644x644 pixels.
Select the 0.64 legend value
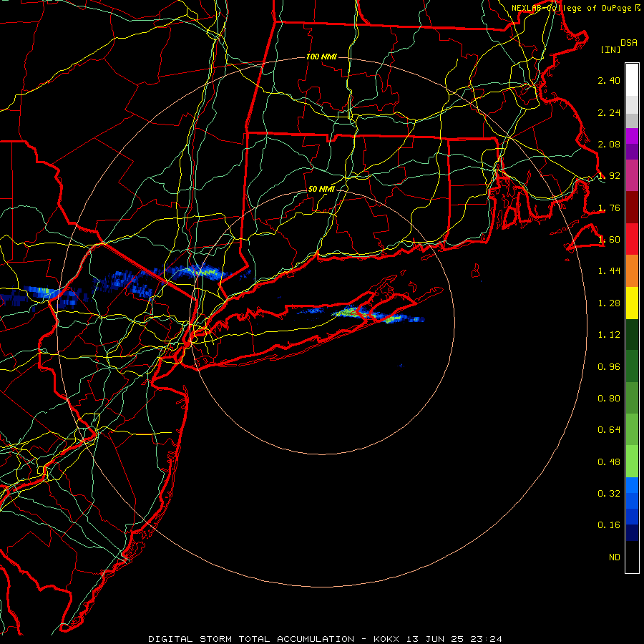click(609, 430)
